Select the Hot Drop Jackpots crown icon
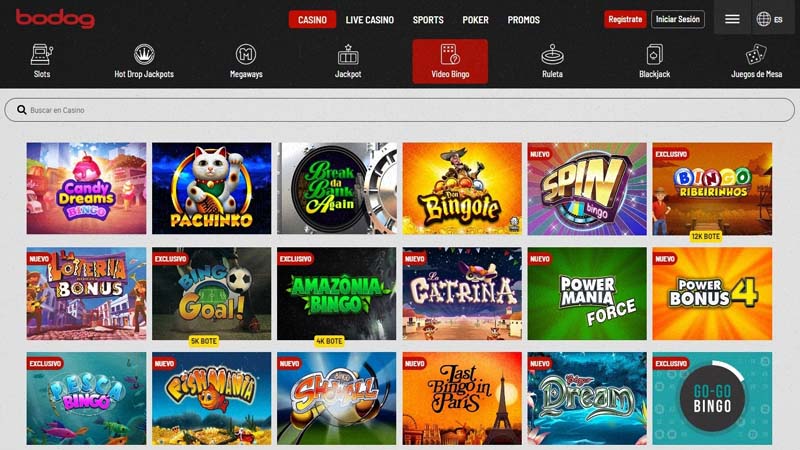This screenshot has height=450, width=800. point(144,54)
